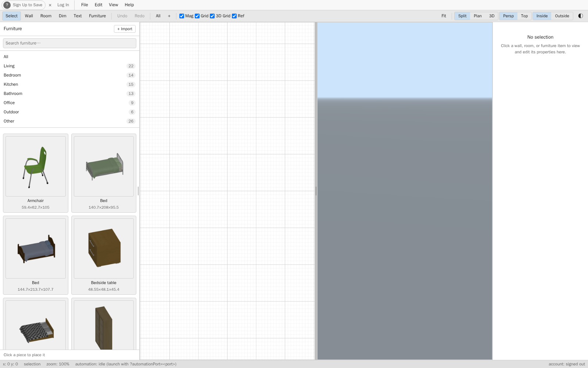Toggle the Grid checkbox

click(197, 16)
